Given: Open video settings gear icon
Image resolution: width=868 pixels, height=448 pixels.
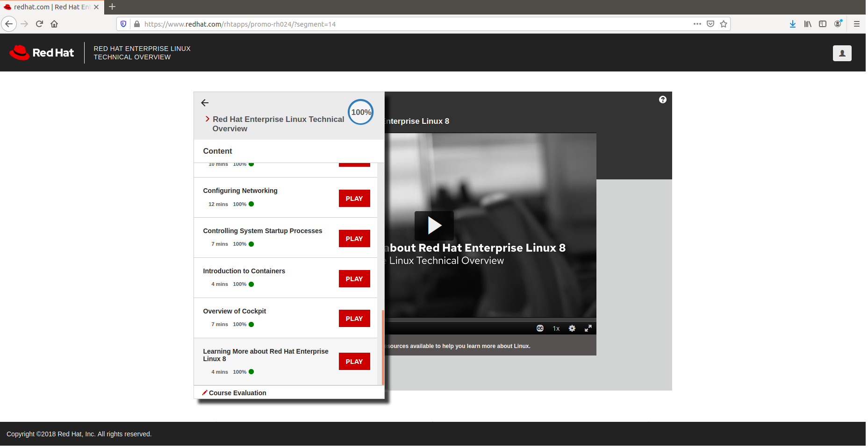Looking at the screenshot, I should click(x=572, y=328).
